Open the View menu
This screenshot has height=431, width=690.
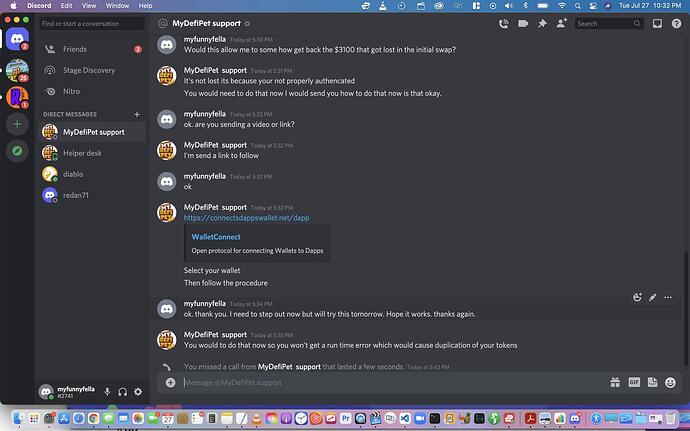pos(88,6)
